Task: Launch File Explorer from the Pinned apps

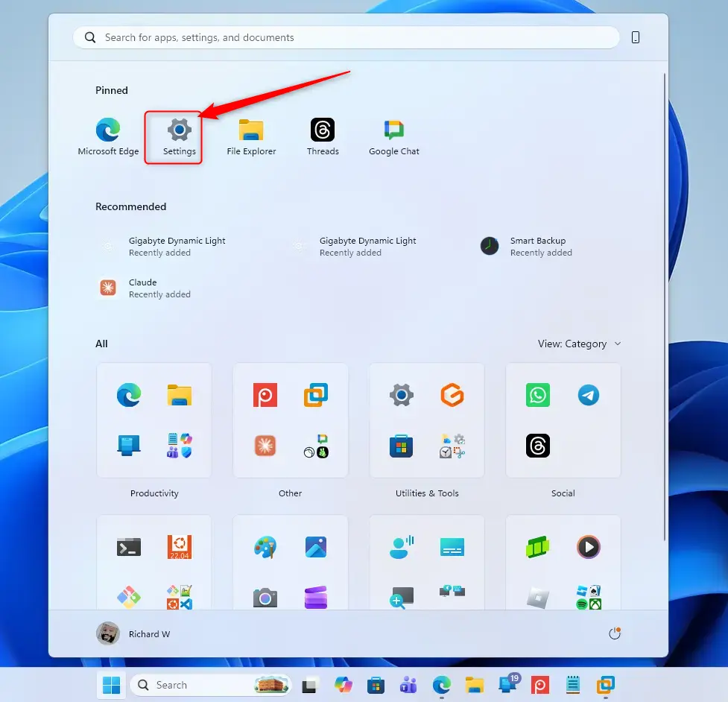Action: (251, 137)
